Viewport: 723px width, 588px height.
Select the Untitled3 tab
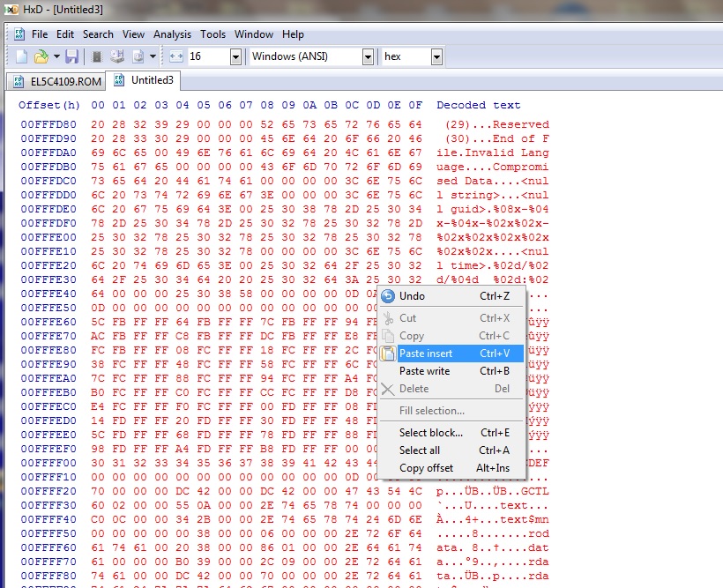[x=143, y=80]
